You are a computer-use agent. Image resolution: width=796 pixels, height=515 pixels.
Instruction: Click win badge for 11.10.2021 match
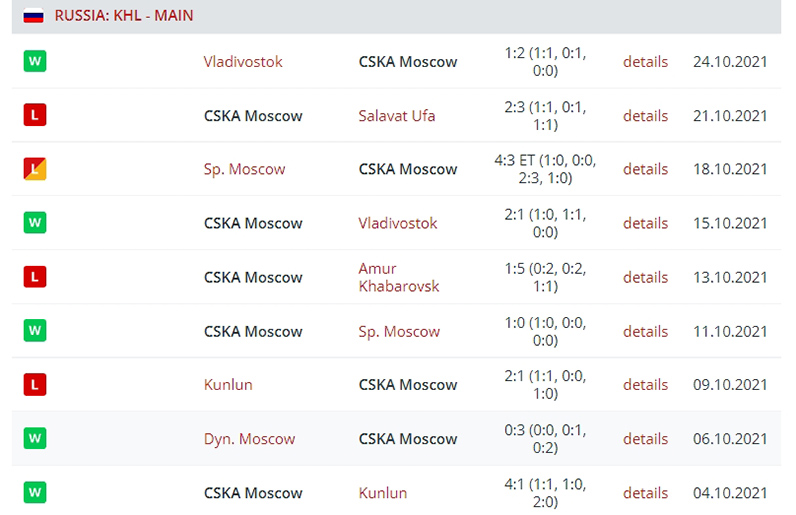[35, 331]
